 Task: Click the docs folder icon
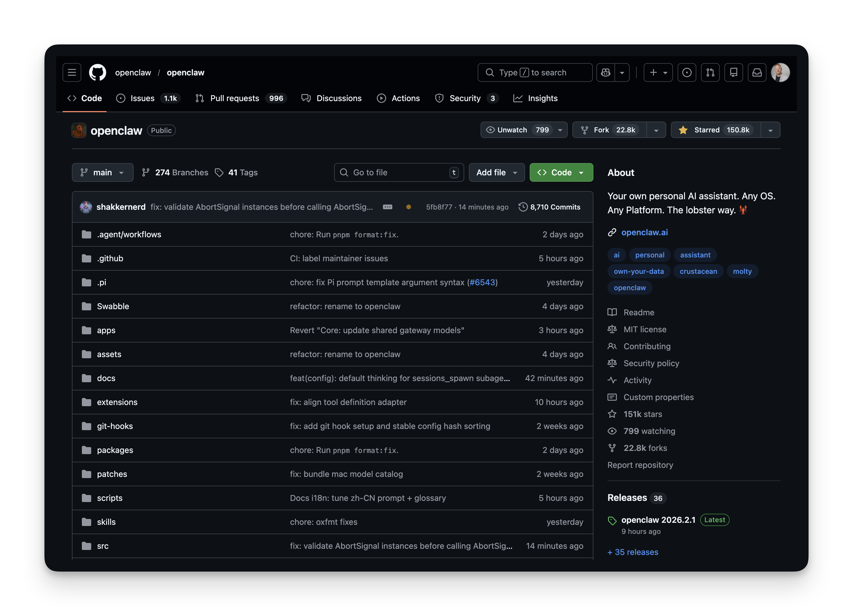pyautogui.click(x=87, y=378)
